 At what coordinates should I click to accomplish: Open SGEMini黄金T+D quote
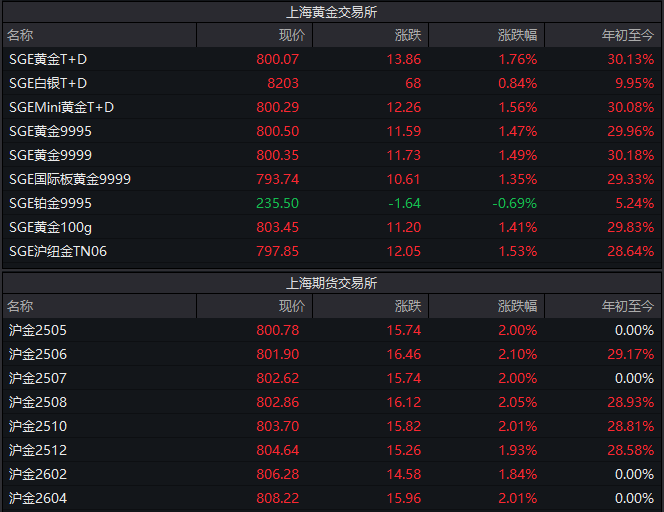(x=61, y=107)
